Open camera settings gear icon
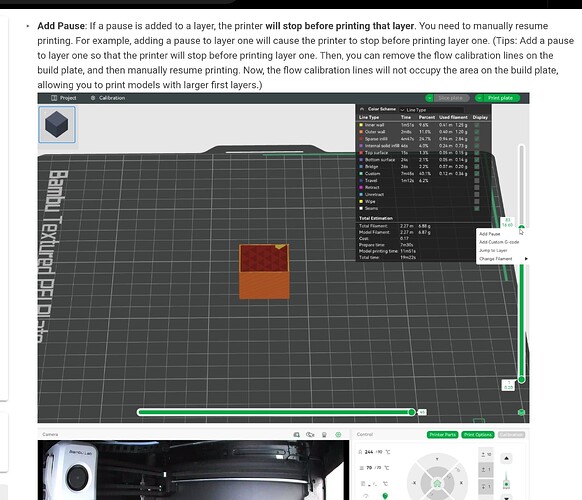Screen dimensions: 582x500 point(338,434)
